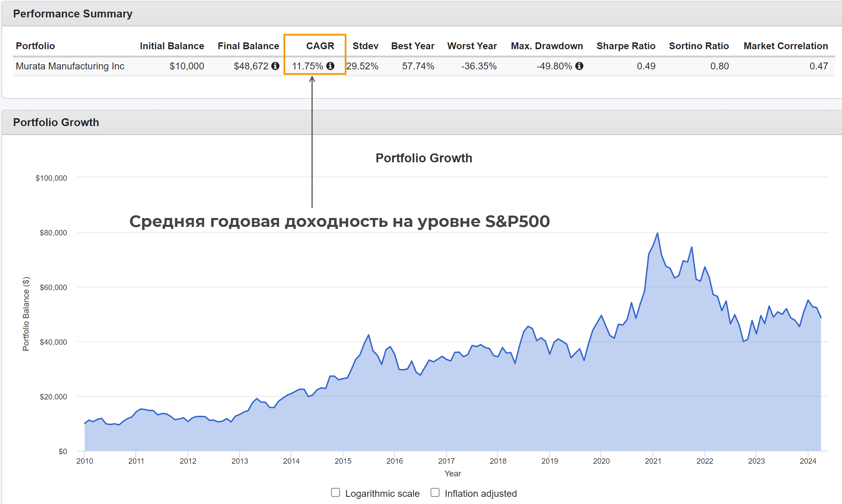The height and width of the screenshot is (504, 842).
Task: Click info icon beside 11.75% CAGR value
Action: click(x=330, y=66)
